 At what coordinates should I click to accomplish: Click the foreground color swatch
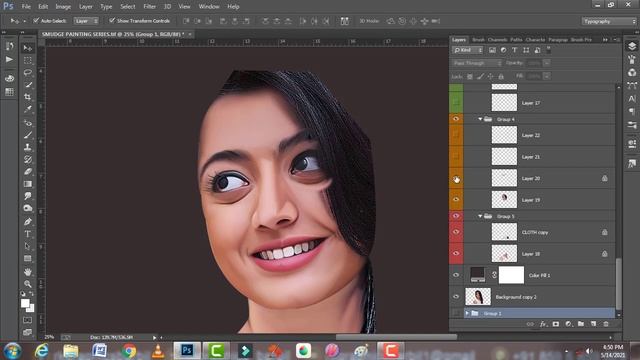25,303
